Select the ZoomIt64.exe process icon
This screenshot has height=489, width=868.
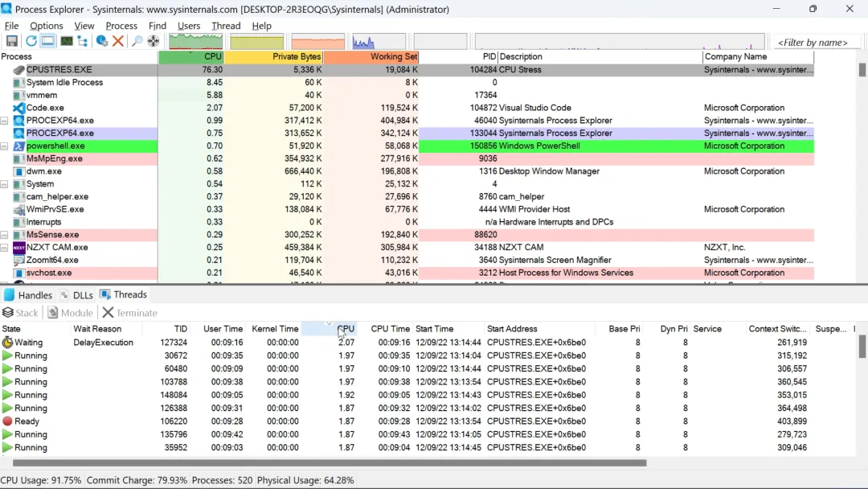pos(18,260)
